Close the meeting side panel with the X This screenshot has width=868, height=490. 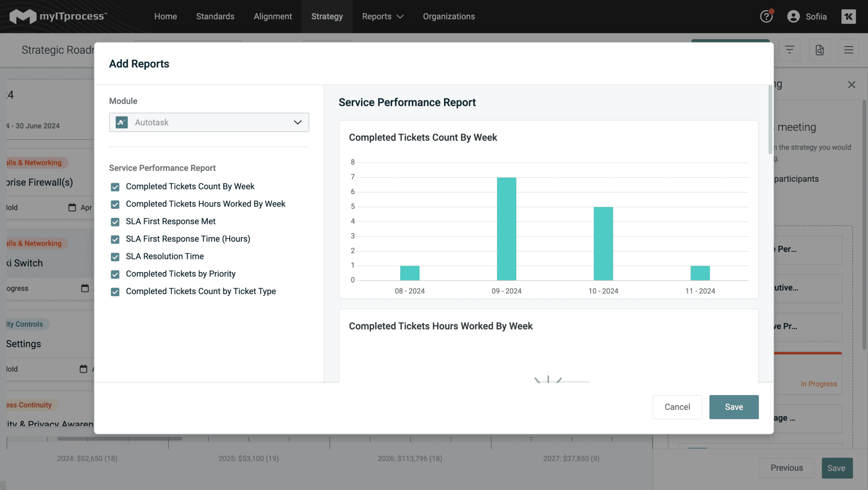click(851, 84)
